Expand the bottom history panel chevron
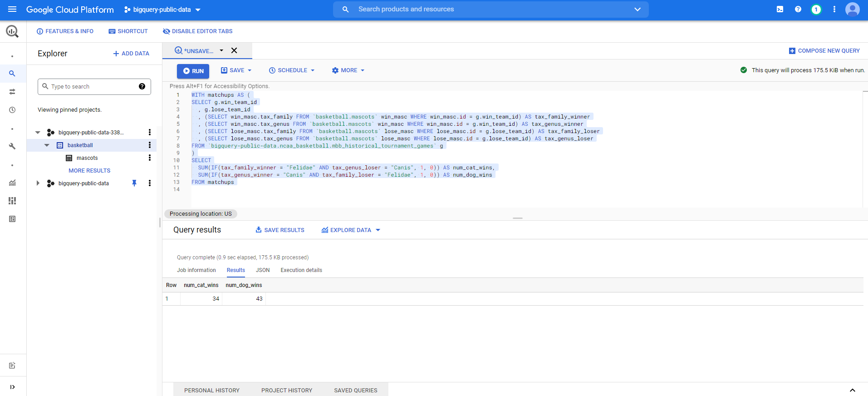Screen dimensions: 868x396 click(x=853, y=390)
